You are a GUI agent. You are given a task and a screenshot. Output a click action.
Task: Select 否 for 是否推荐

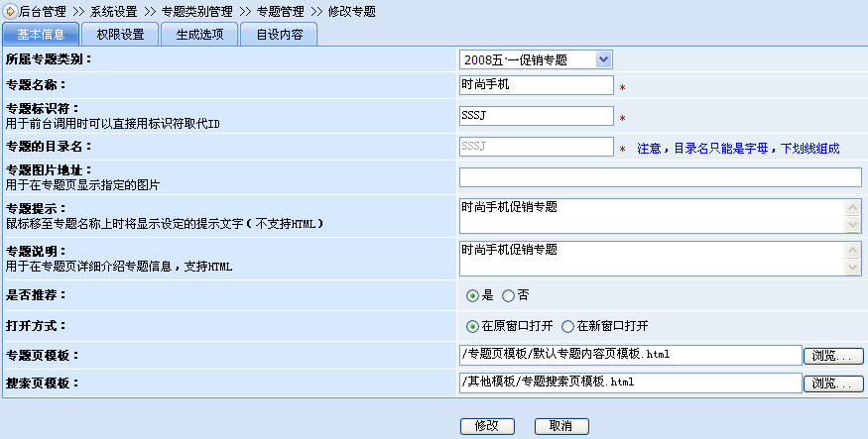tap(508, 295)
